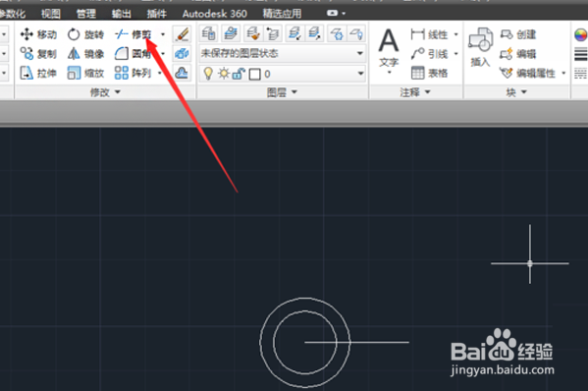Switch to the 输出 ribbon tab
This screenshot has height=391, width=588.
[x=122, y=14]
